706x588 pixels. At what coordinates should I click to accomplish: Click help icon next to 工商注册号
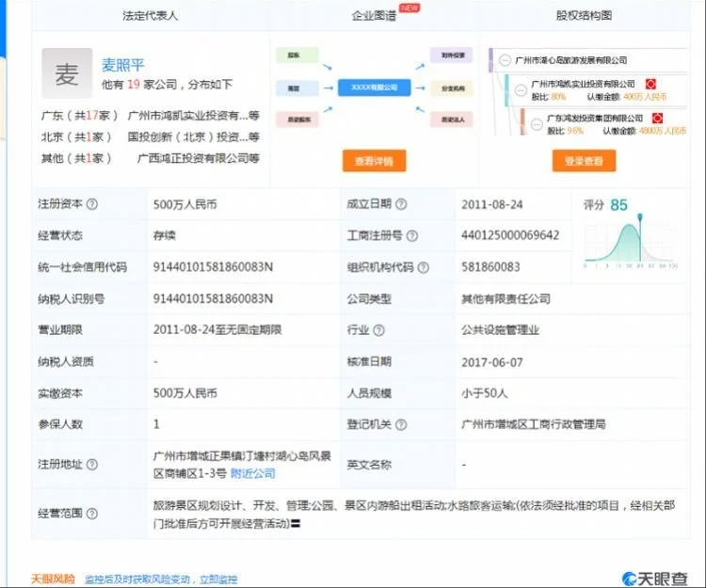tap(412, 236)
